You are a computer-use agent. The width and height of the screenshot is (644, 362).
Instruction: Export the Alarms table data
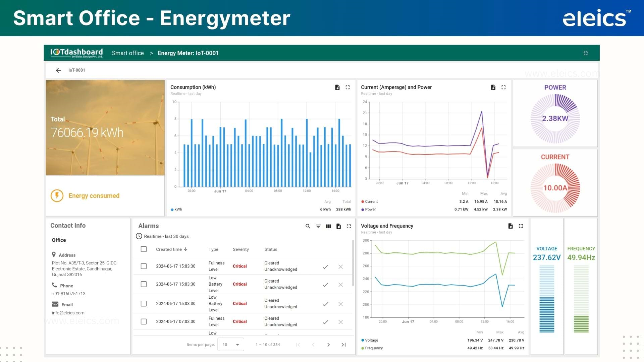pos(339,226)
